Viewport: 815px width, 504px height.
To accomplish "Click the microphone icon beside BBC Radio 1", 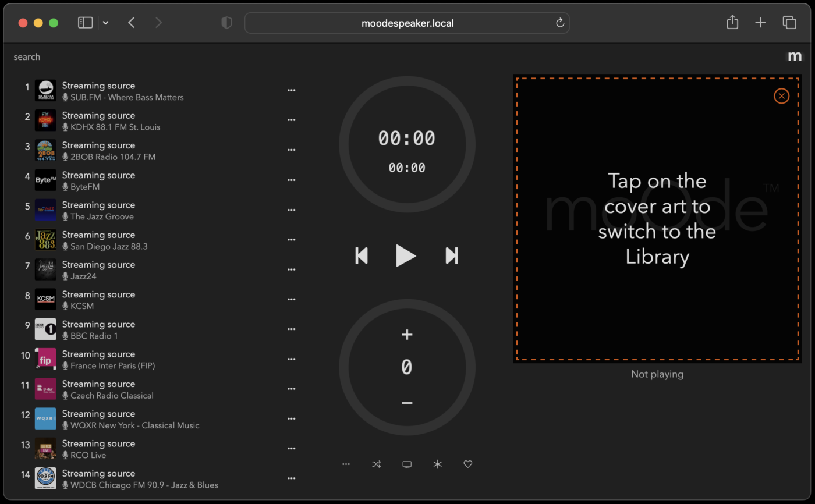I will coord(65,336).
